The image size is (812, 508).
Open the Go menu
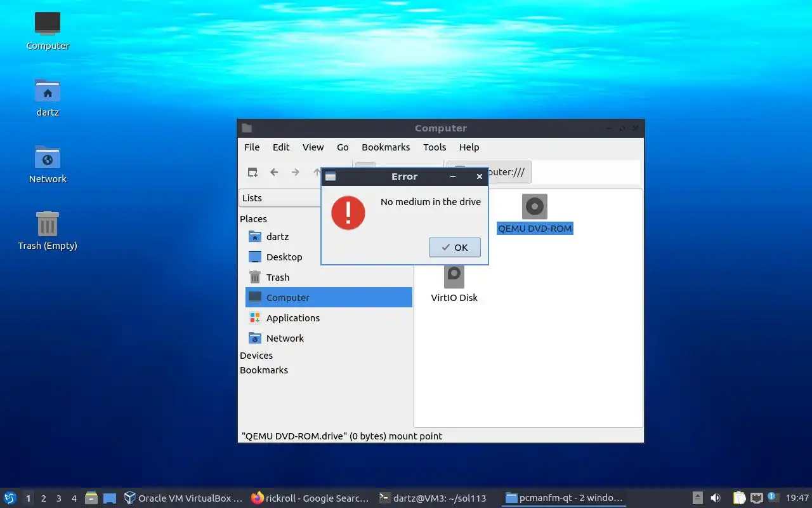[343, 147]
